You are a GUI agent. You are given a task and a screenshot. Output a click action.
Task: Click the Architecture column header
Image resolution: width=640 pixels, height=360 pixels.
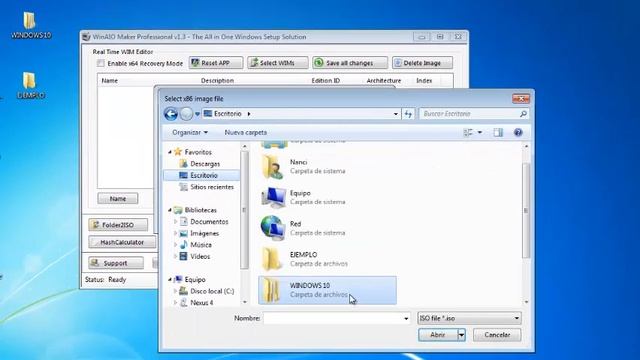pos(384,81)
